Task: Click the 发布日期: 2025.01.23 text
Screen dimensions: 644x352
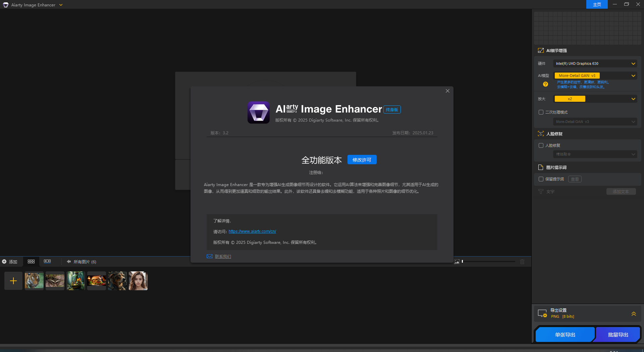Action: click(413, 133)
